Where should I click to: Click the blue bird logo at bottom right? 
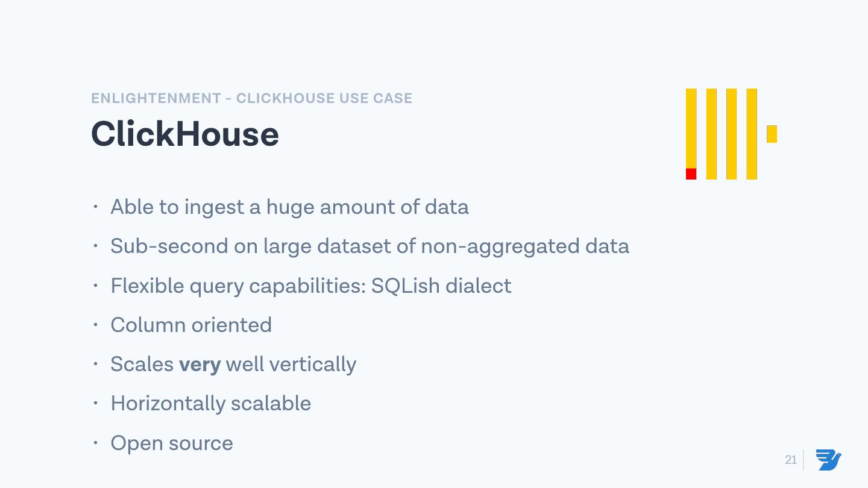click(x=829, y=460)
